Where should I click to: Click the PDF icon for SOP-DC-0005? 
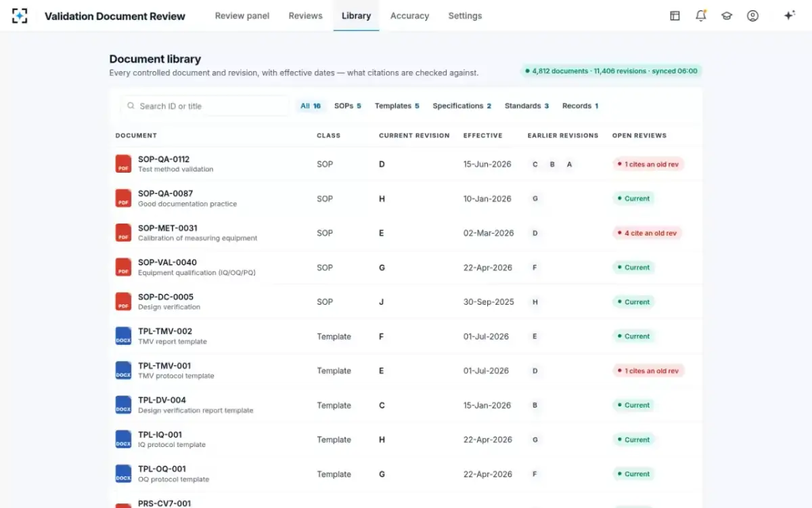tap(123, 302)
